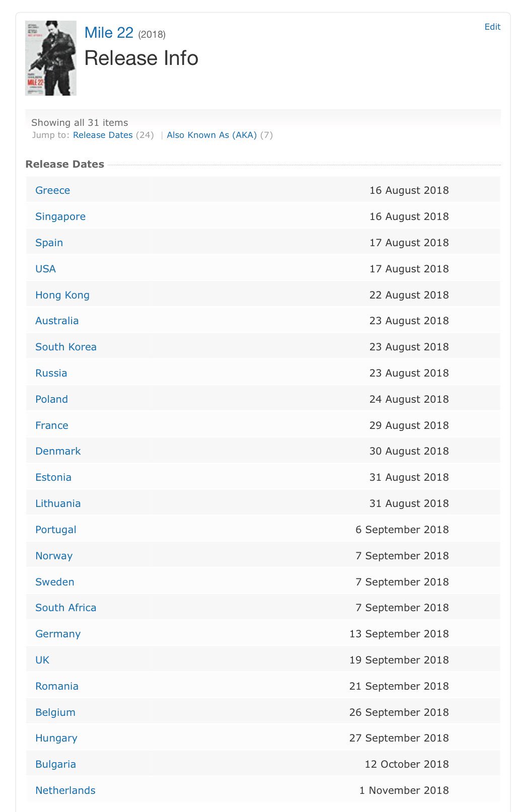Jump to Release Dates section

click(x=103, y=135)
